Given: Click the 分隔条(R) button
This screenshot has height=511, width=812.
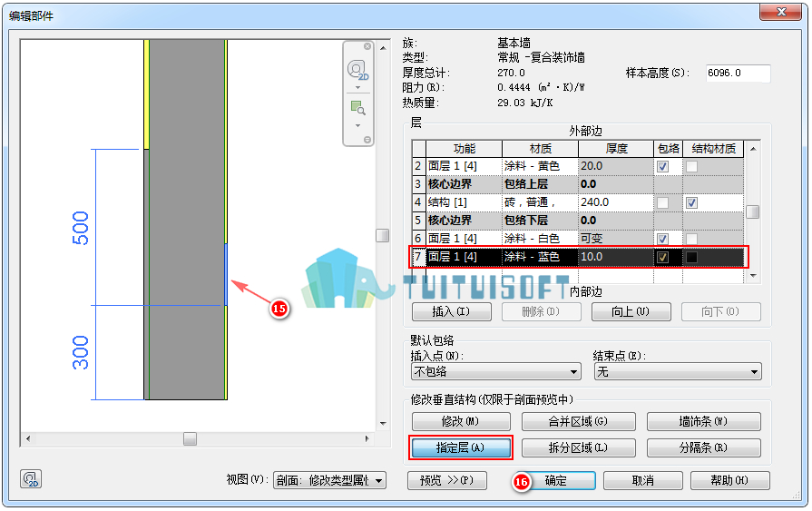Looking at the screenshot, I should coord(704,447).
